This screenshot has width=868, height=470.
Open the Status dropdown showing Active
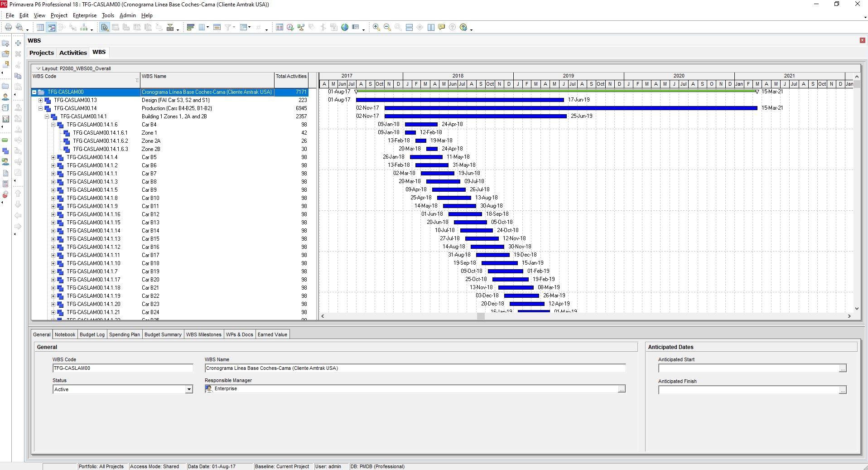tap(188, 389)
